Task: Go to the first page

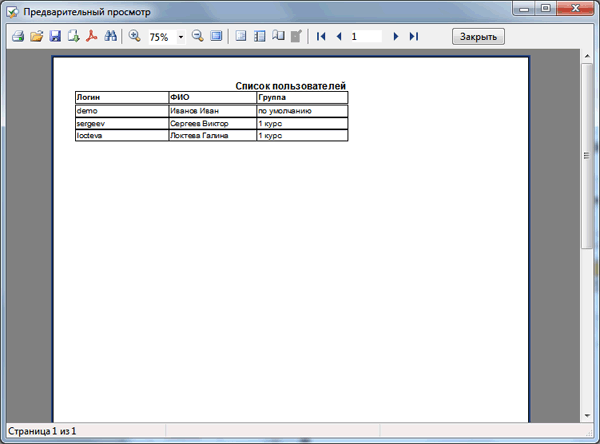Action: click(321, 36)
